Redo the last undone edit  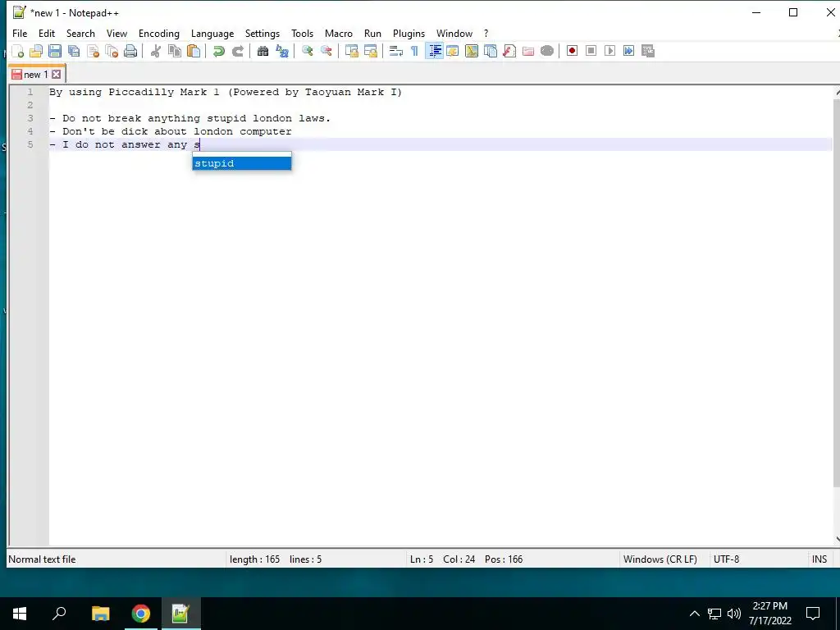tap(237, 51)
